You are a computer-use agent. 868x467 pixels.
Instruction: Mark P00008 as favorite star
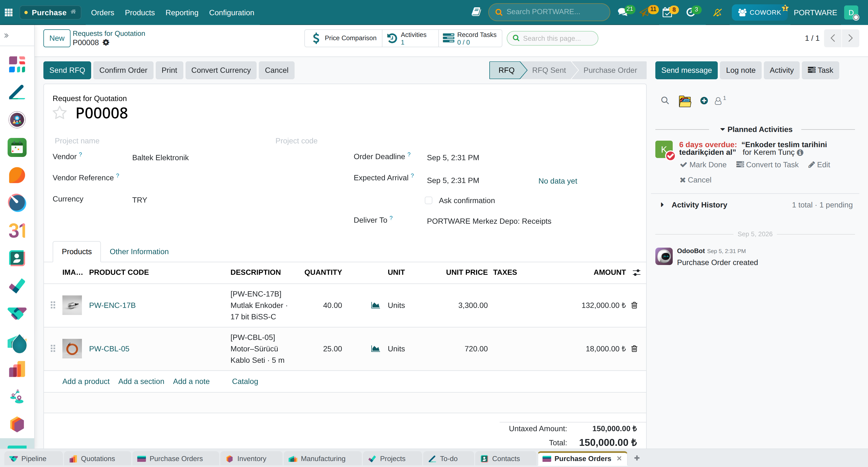click(60, 113)
